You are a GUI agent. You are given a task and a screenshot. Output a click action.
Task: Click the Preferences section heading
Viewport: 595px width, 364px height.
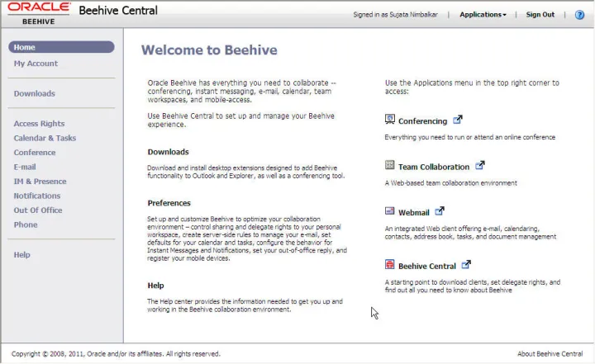169,203
